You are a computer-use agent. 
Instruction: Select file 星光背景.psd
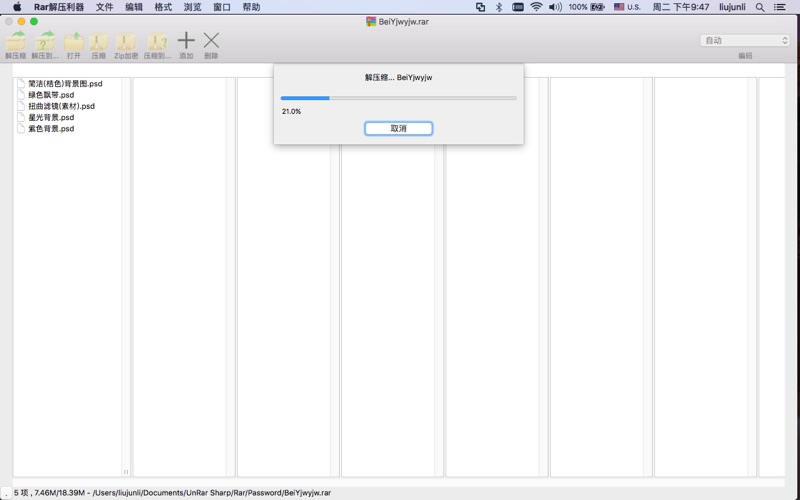[x=51, y=117]
